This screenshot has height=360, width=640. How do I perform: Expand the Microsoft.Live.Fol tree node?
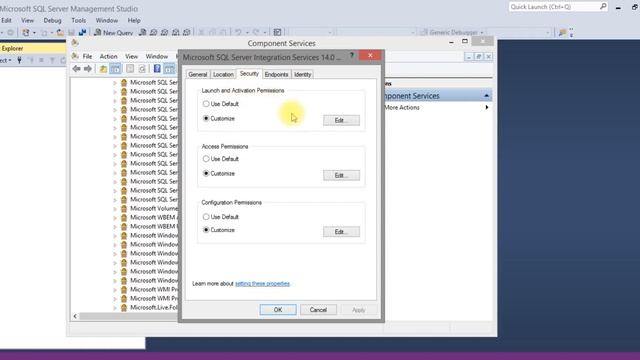[x=115, y=307]
